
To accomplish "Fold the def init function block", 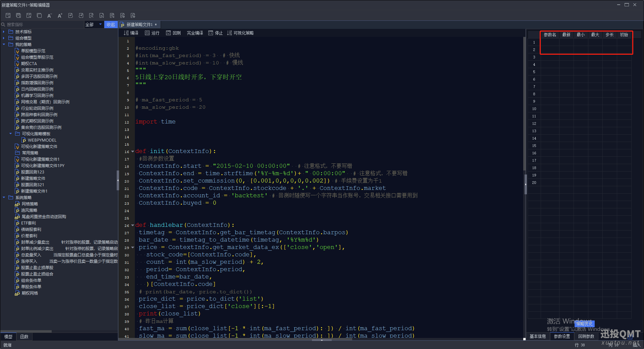I will pyautogui.click(x=132, y=151).
